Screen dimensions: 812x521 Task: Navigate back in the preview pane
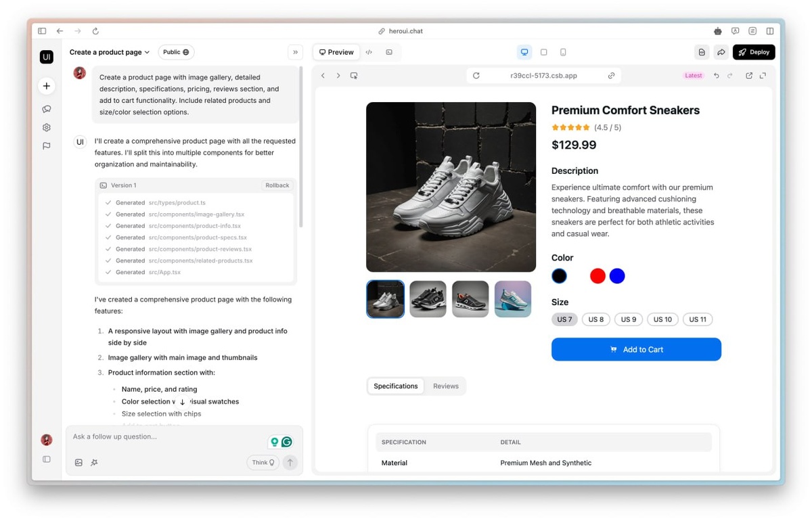point(323,76)
